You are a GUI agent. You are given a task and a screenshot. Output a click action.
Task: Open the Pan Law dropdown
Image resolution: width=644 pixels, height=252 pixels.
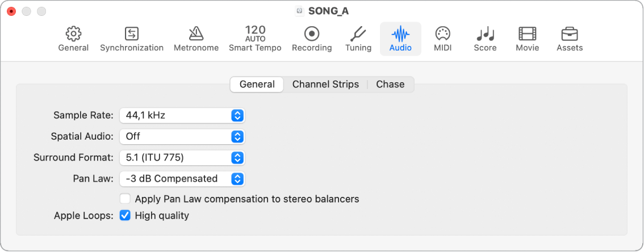(182, 178)
